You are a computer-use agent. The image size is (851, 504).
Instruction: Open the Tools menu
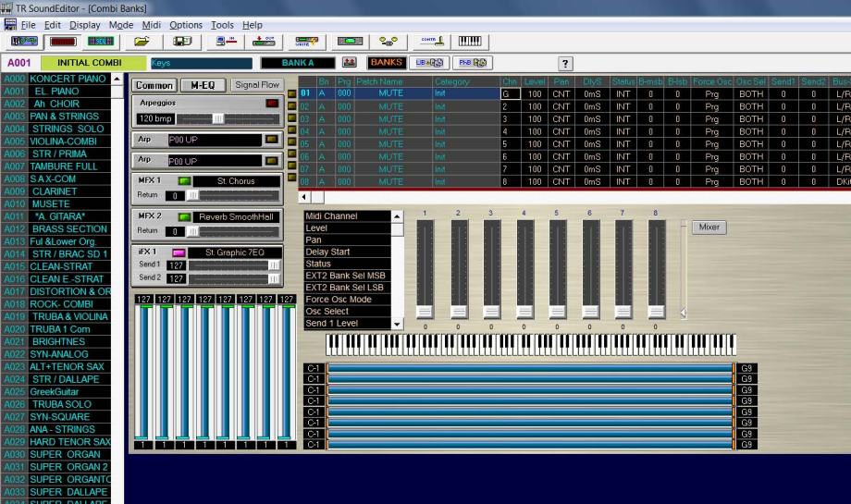222,24
